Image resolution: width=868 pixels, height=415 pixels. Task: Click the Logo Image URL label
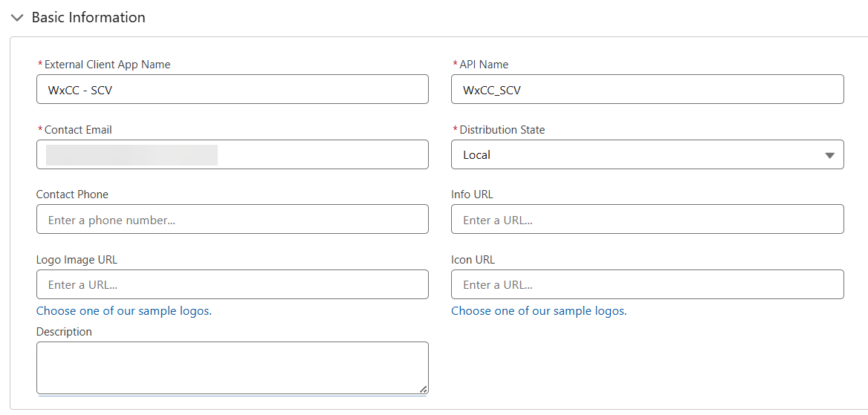77,260
